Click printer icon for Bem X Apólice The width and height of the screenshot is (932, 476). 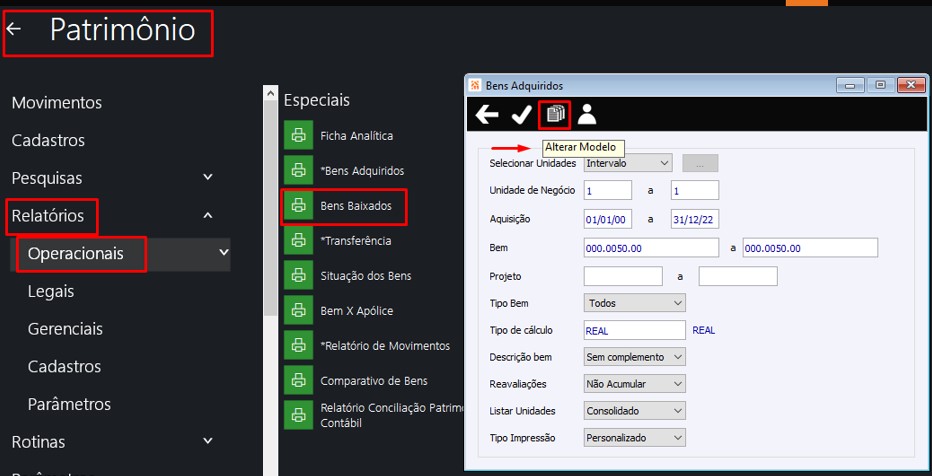298,311
